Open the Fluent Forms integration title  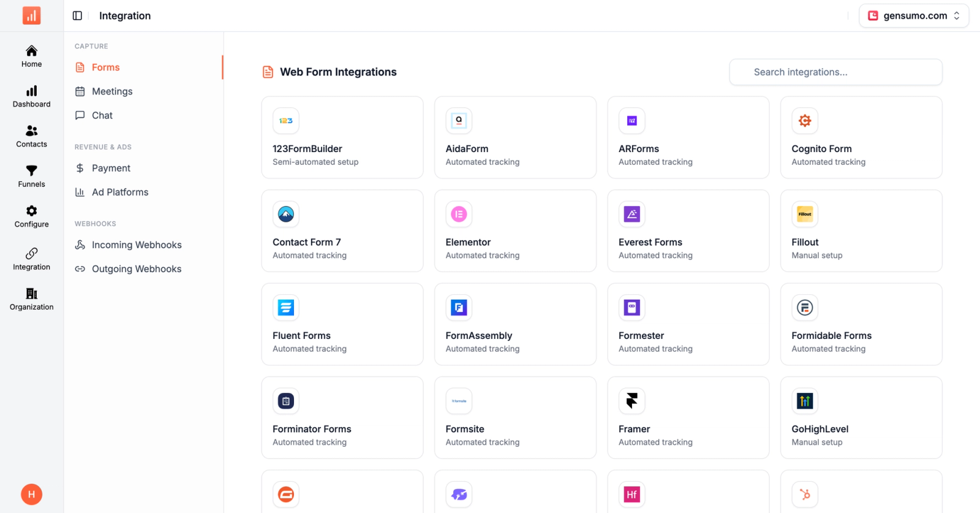pos(301,336)
